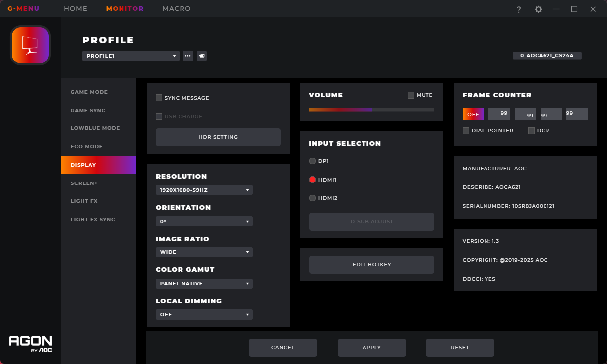Switch to the HOME tab
Viewport: 607px width, 364px height.
tap(75, 9)
